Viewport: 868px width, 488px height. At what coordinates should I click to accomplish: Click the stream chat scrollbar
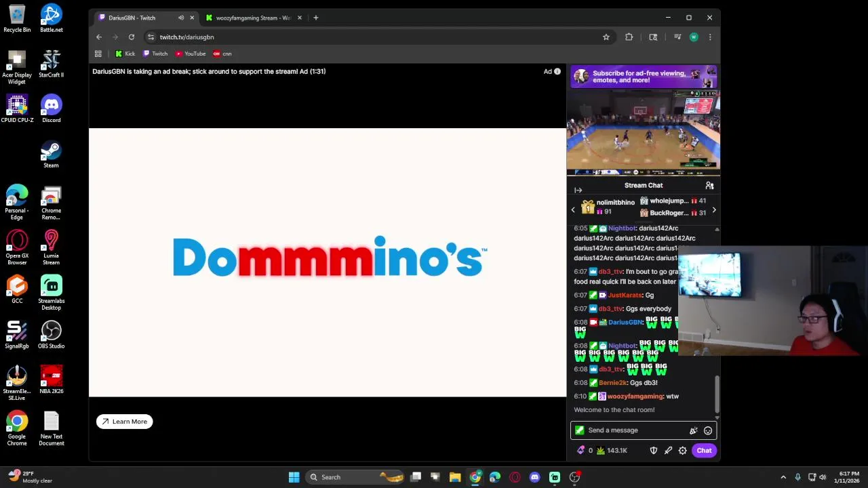click(x=717, y=394)
